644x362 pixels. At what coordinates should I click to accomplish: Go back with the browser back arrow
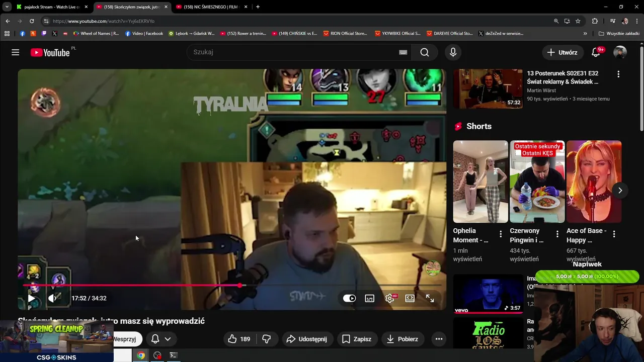[8, 21]
